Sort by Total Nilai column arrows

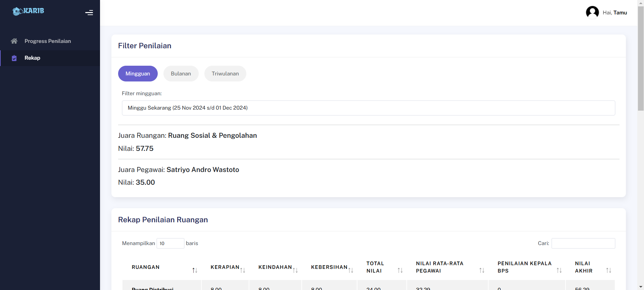pyautogui.click(x=400, y=270)
